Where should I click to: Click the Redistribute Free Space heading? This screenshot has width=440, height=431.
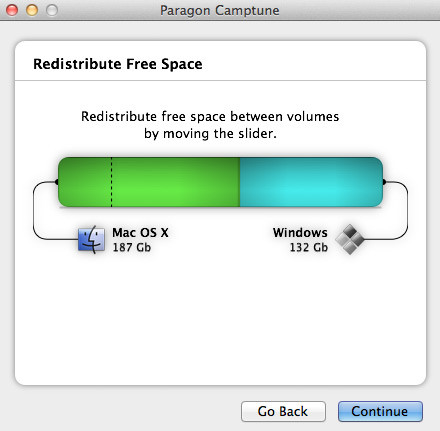pyautogui.click(x=118, y=64)
